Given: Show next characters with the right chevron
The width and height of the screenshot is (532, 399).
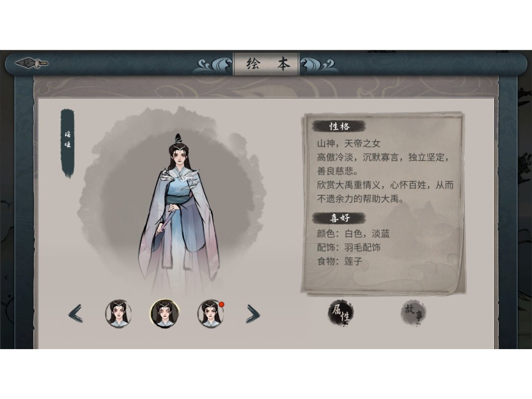Looking at the screenshot, I should [253, 313].
